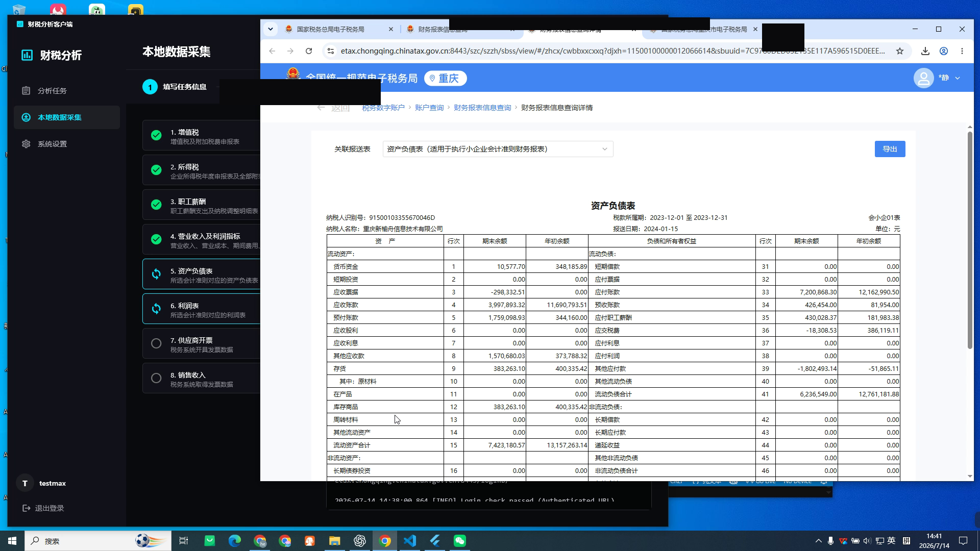
Task: Click the scrollbar down arrow
Action: point(970,477)
